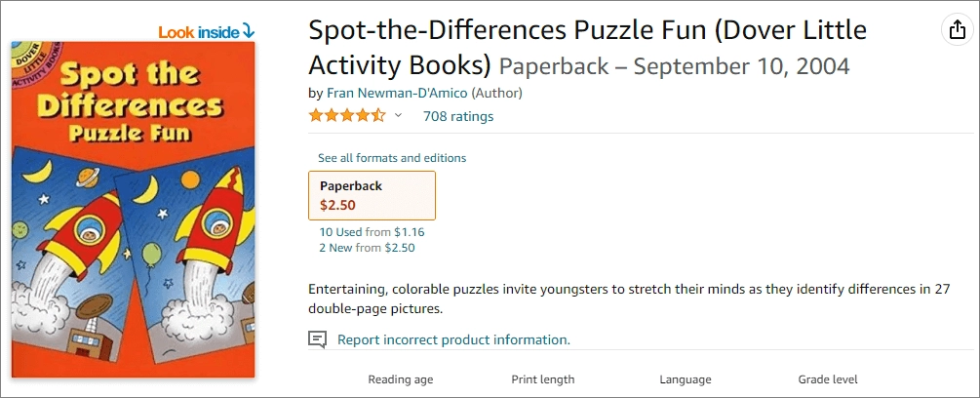Screen dimensions: 980x398
Task: Click Report incorrect product information link
Action: tap(453, 339)
